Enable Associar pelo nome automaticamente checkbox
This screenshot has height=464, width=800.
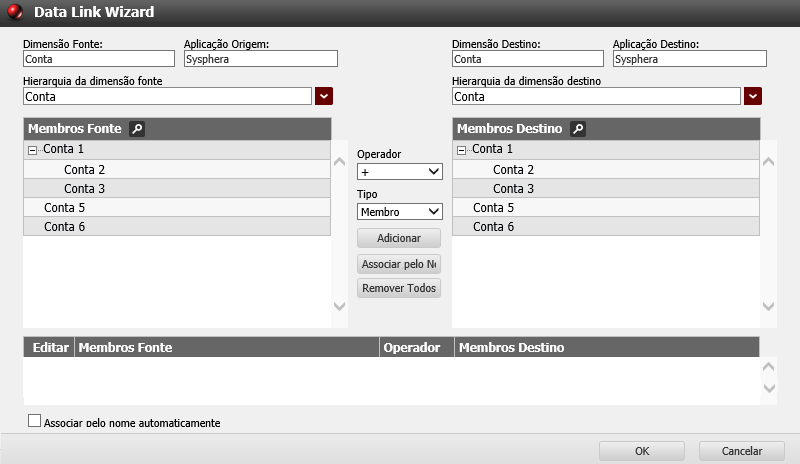(35, 421)
